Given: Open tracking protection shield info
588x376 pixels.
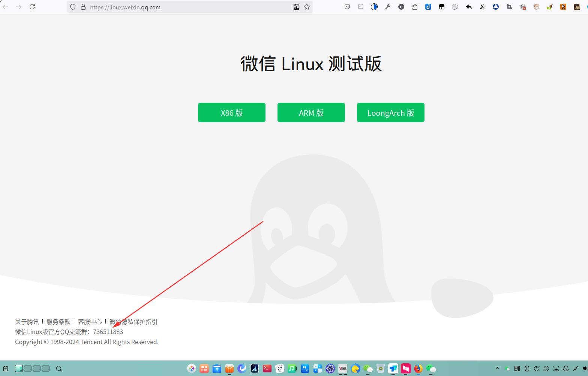Looking at the screenshot, I should [x=73, y=7].
